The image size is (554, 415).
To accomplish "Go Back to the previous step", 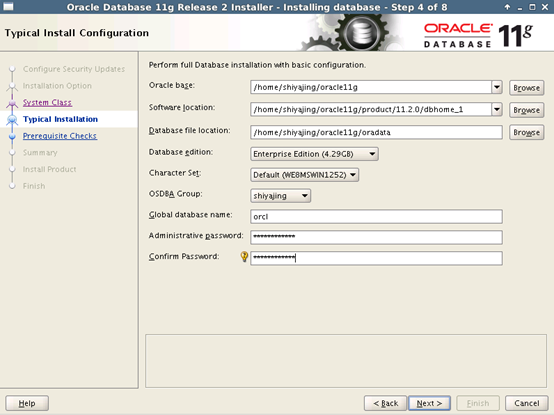I will pos(386,403).
